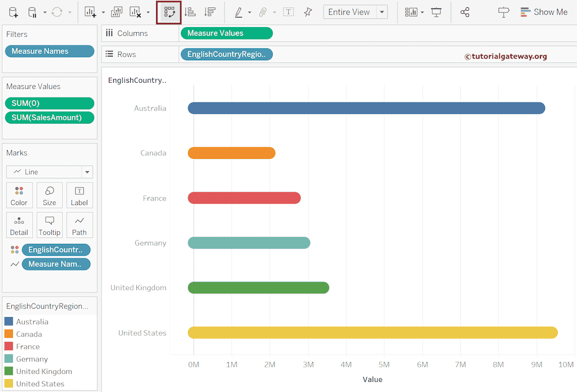Open the Color shelf on Marks card

pos(19,195)
